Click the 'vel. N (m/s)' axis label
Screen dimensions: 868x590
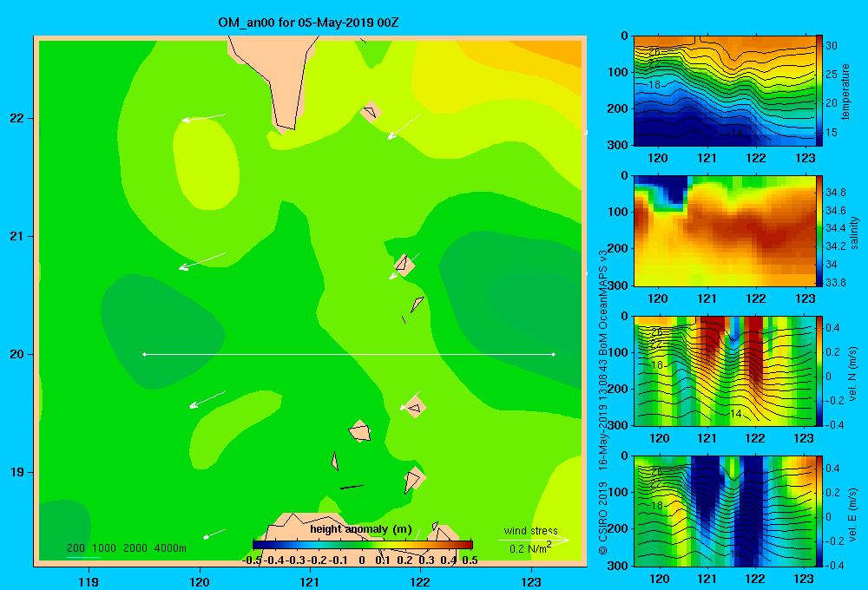pos(852,374)
